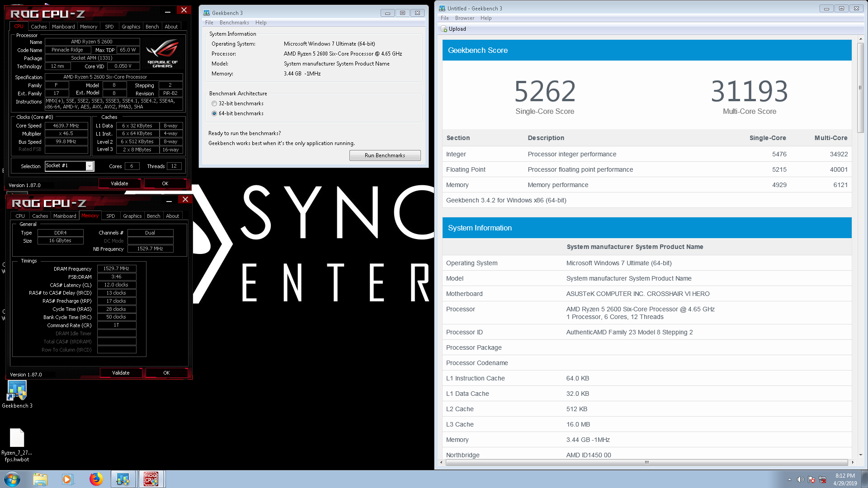The width and height of the screenshot is (868, 488).
Task: Click scroll up arrow in results window
Action: click(x=860, y=39)
